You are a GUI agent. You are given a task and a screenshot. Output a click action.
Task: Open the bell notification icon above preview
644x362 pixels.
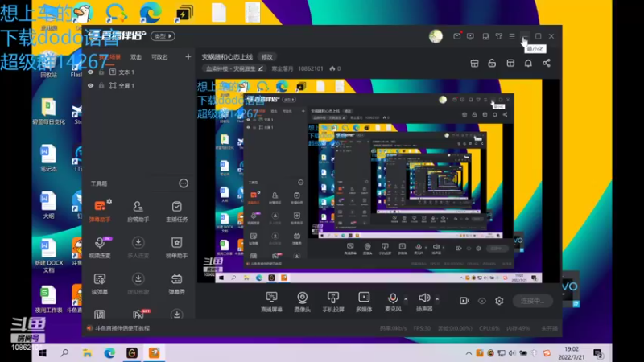pos(528,64)
